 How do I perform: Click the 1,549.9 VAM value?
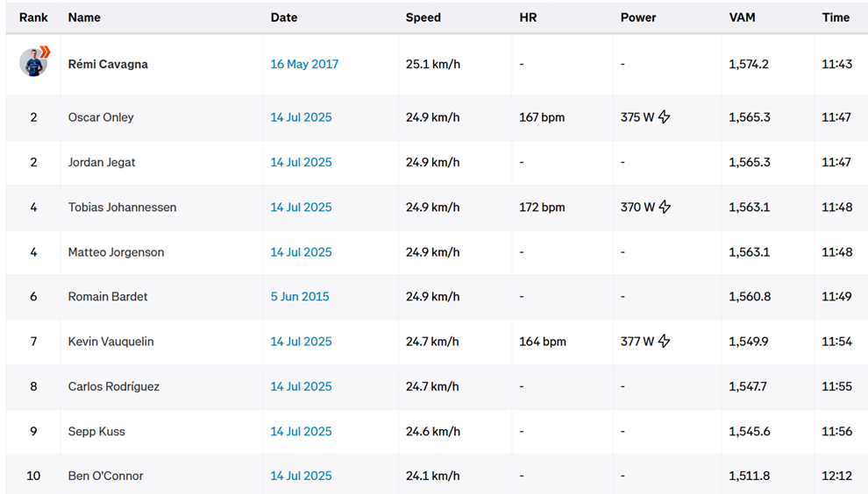(749, 342)
